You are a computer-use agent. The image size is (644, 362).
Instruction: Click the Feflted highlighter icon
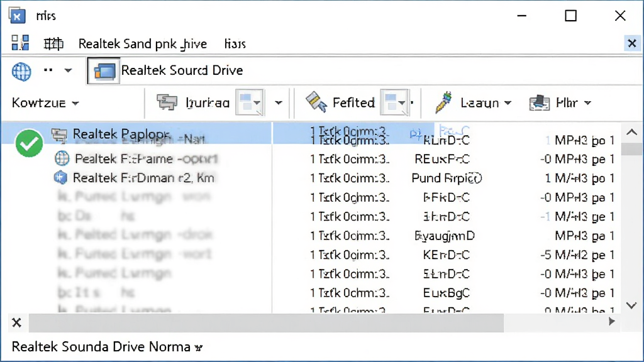(316, 102)
